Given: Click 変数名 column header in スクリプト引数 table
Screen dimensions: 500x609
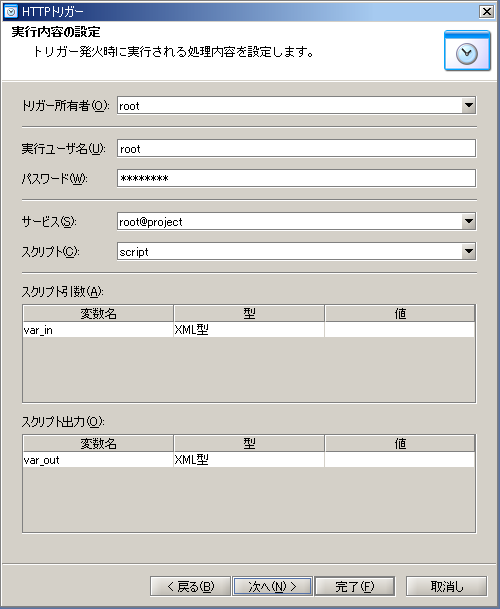Looking at the screenshot, I should pyautogui.click(x=98, y=313).
